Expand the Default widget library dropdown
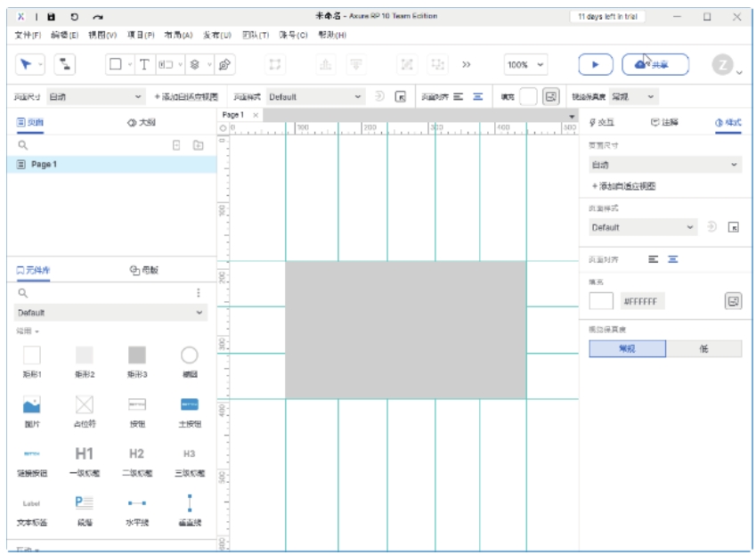 (x=111, y=313)
